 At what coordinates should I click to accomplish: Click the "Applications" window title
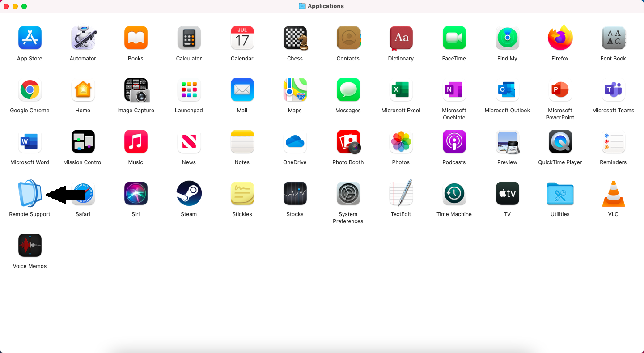click(326, 6)
